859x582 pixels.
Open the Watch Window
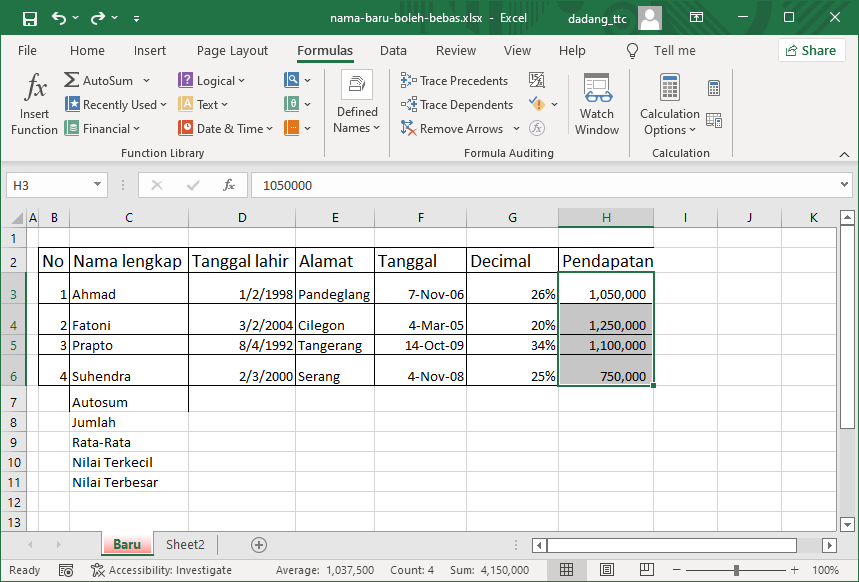(x=597, y=104)
